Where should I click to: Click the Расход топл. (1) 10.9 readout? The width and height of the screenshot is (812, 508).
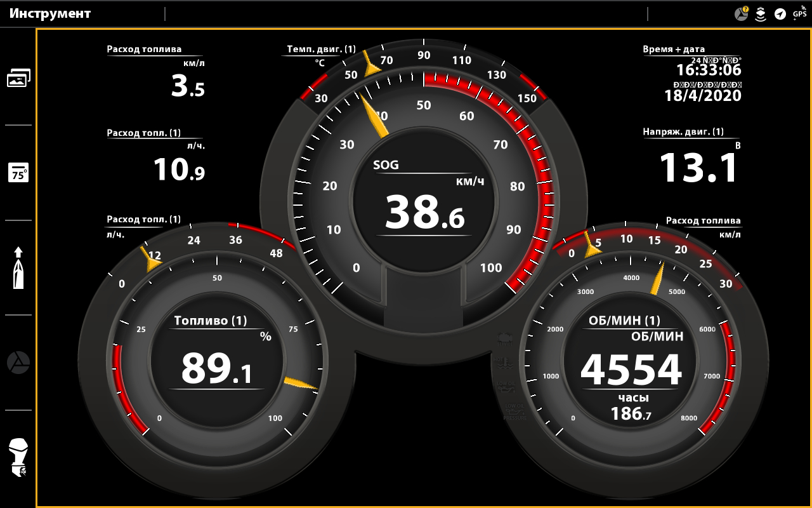pos(179,170)
